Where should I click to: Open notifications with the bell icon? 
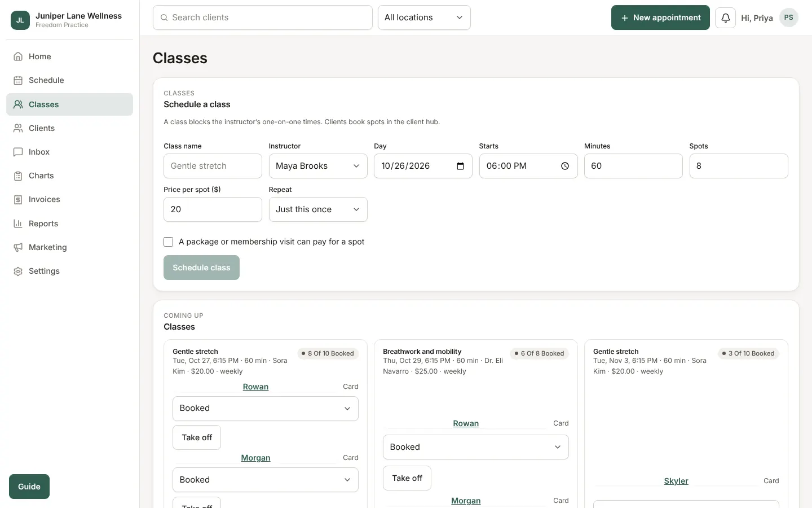pyautogui.click(x=725, y=17)
